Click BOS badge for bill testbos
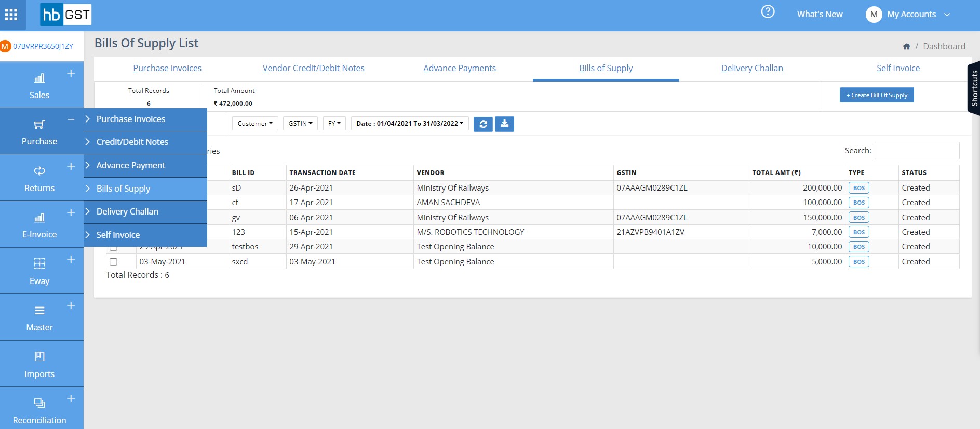 (x=858, y=247)
